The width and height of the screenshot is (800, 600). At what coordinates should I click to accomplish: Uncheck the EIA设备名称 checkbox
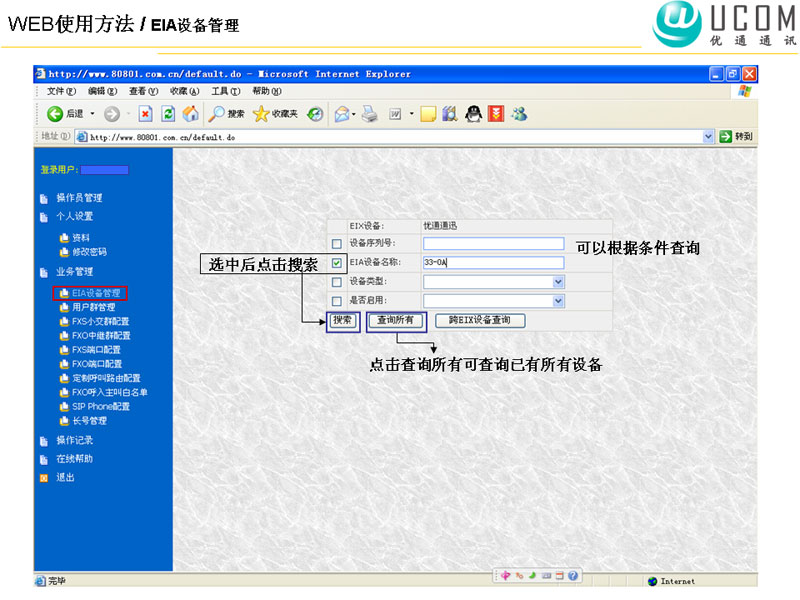click(x=337, y=263)
